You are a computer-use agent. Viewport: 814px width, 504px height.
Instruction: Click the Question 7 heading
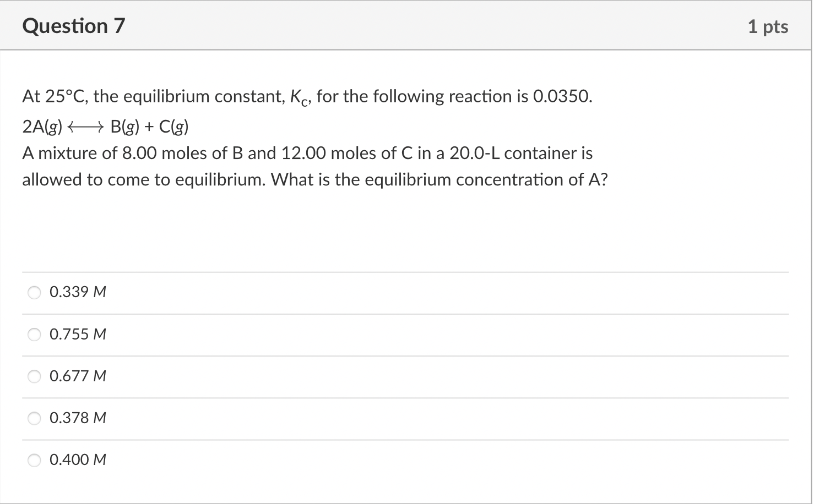click(x=73, y=25)
